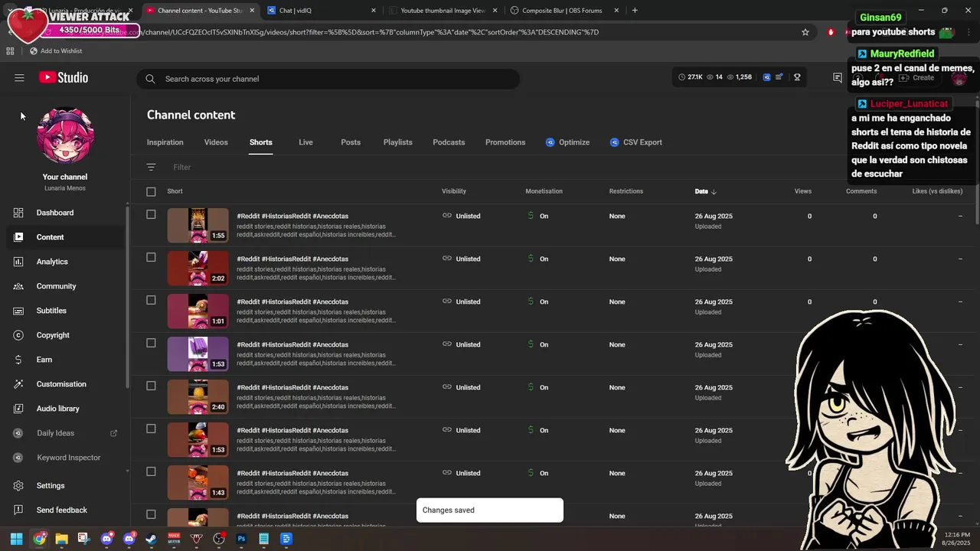Sort by the Views column header
Image resolution: width=980 pixels, height=551 pixels.
[x=803, y=191]
